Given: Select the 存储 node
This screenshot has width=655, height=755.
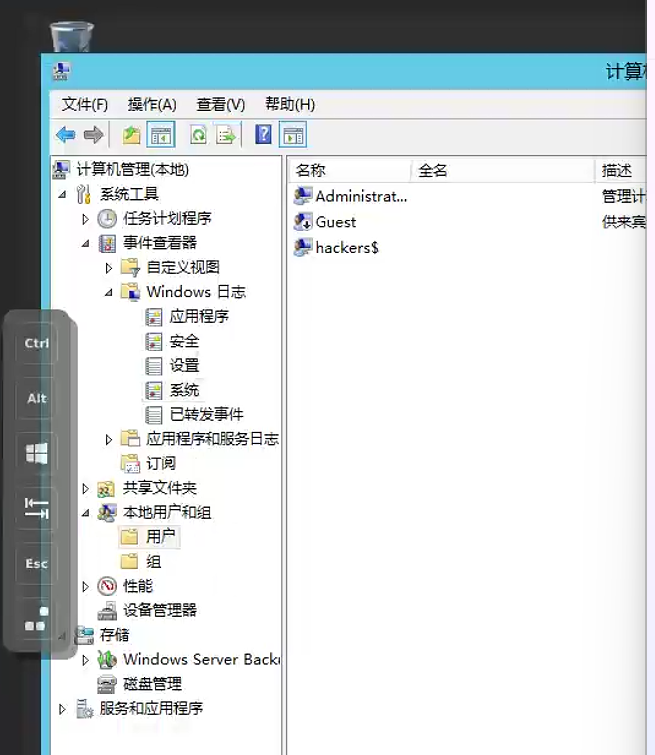Looking at the screenshot, I should tap(103, 635).
